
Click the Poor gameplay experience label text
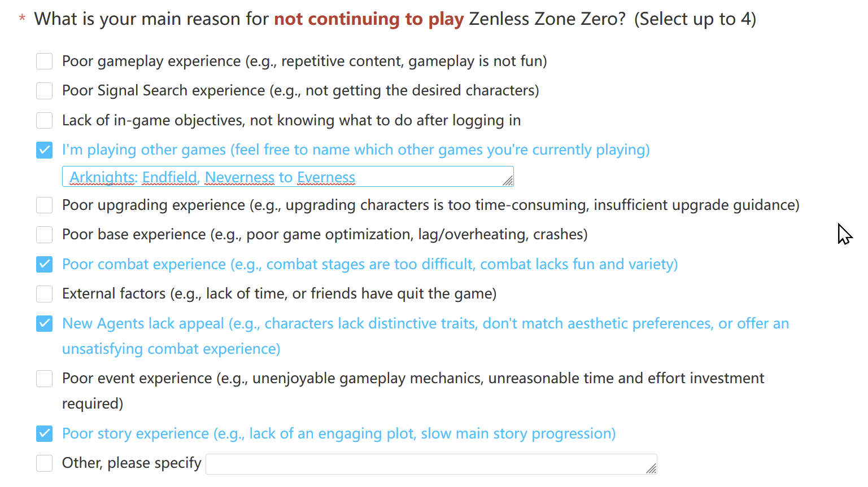click(305, 61)
